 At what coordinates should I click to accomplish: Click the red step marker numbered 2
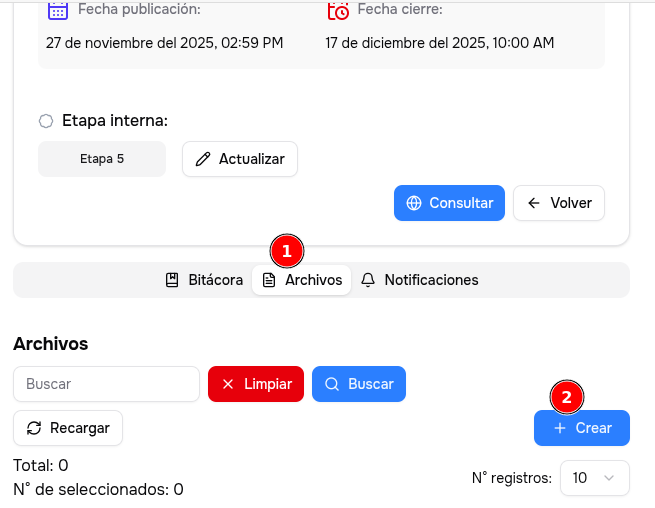coord(567,397)
